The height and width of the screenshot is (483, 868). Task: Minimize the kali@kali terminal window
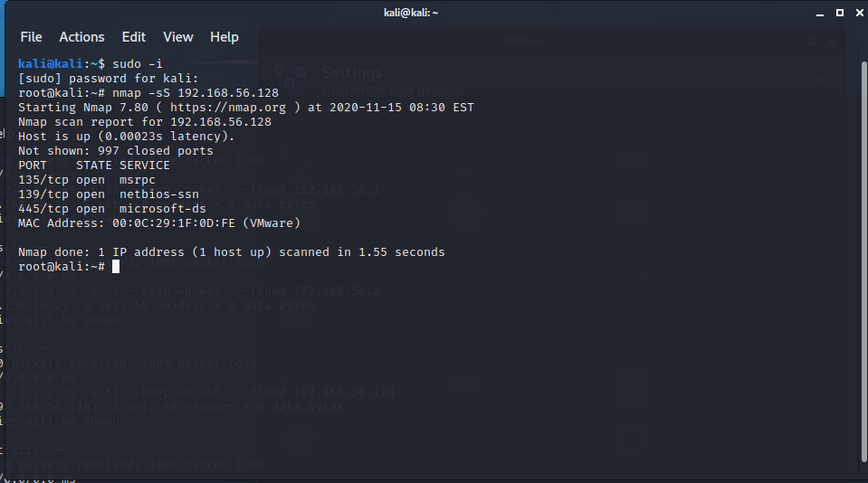(820, 13)
